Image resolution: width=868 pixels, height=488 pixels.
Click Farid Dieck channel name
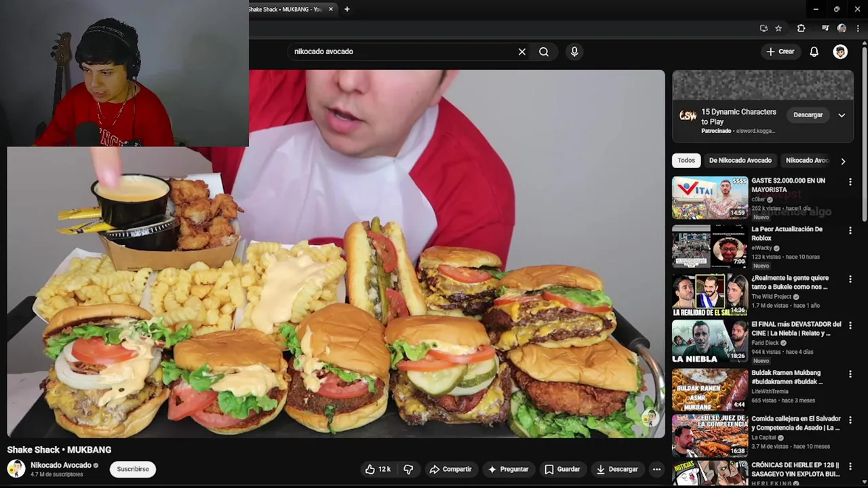pyautogui.click(x=765, y=343)
